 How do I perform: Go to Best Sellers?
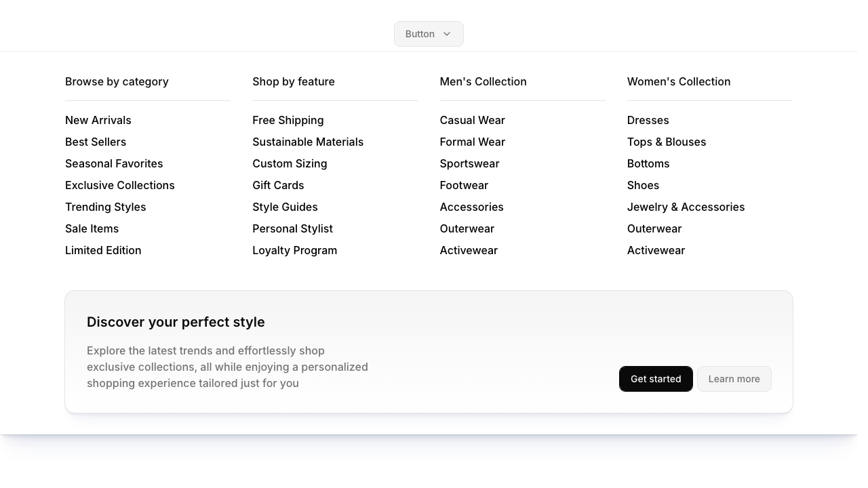[96, 142]
